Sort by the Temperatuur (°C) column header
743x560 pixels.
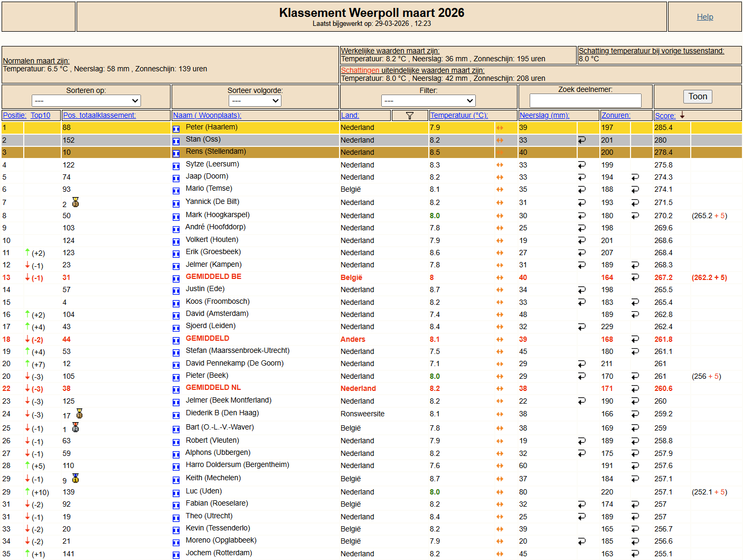pyautogui.click(x=459, y=115)
